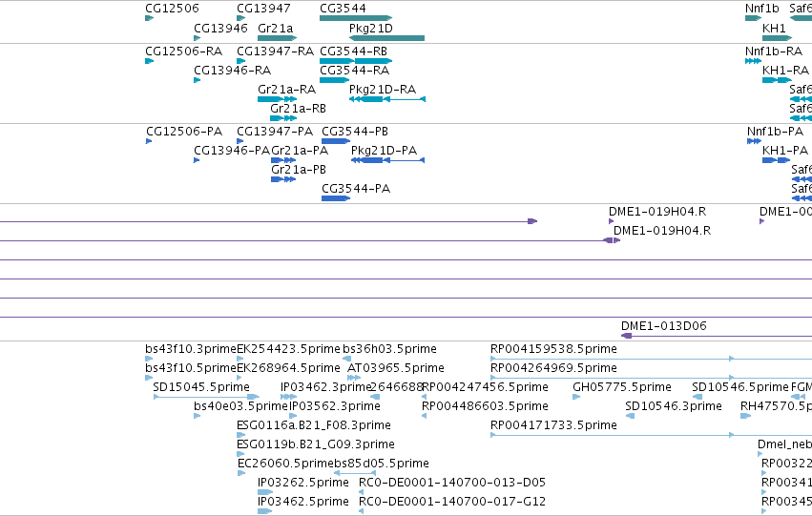This screenshot has width=812, height=516.
Task: Select the CG12506 gene feature
Action: click(149, 18)
